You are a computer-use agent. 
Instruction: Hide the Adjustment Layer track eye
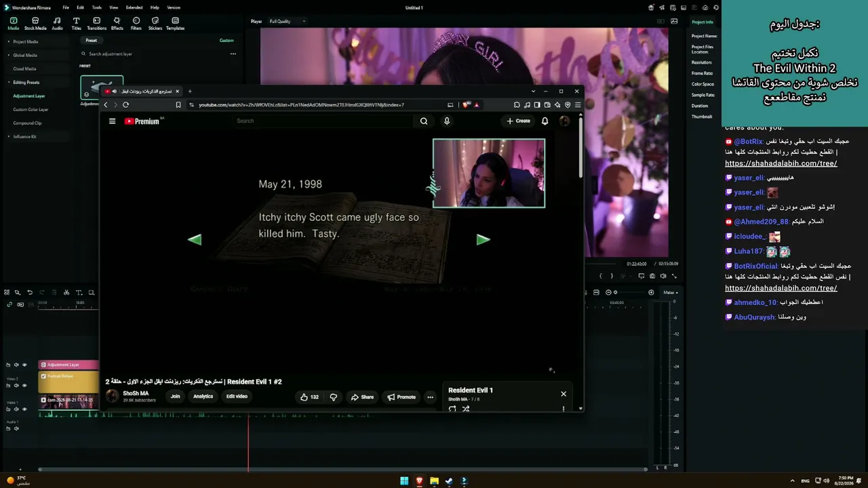point(24,365)
